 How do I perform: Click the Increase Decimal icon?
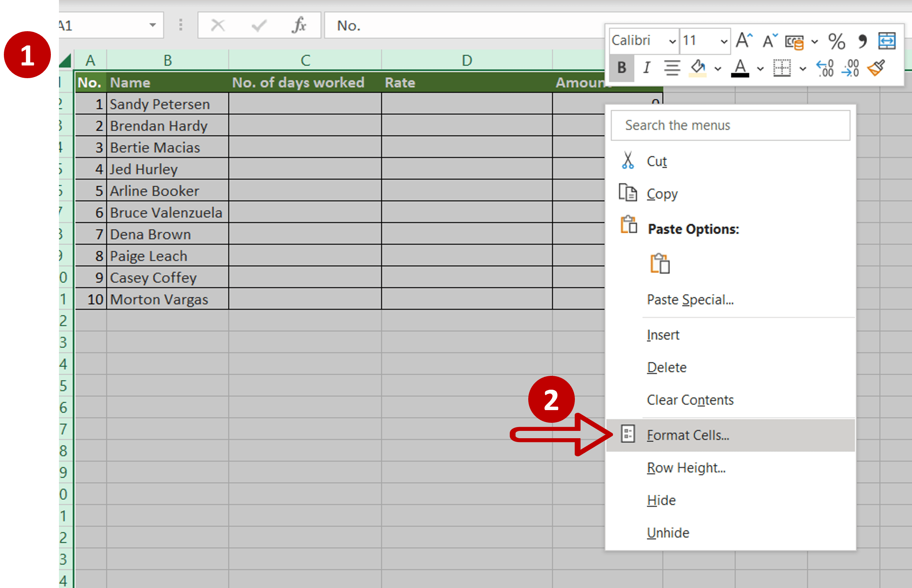(x=825, y=68)
